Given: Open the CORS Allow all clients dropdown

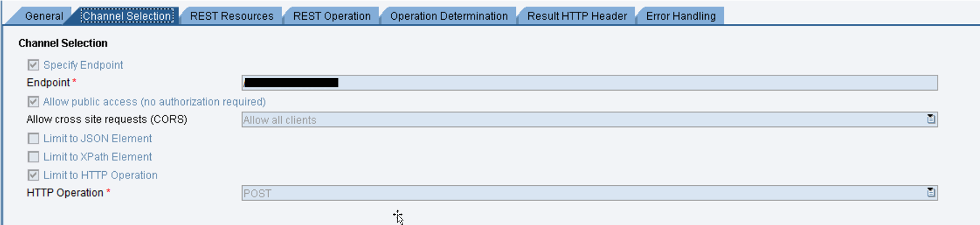Looking at the screenshot, I should click(589, 120).
